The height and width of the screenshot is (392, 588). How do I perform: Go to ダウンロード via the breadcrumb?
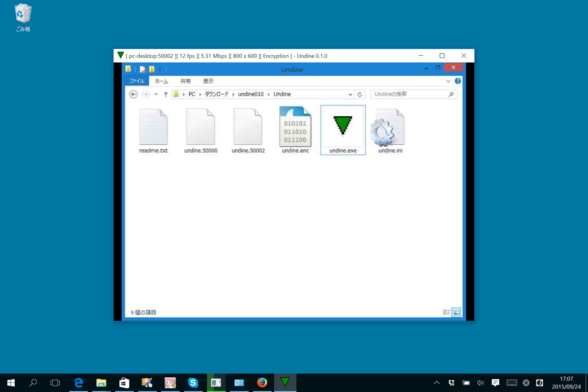tap(216, 94)
